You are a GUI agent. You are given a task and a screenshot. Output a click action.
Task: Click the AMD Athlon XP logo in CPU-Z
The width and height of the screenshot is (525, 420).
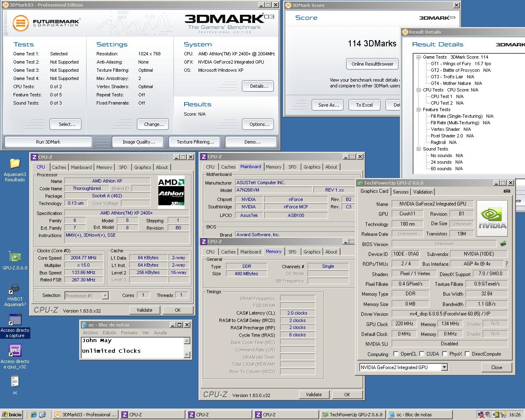tap(171, 192)
